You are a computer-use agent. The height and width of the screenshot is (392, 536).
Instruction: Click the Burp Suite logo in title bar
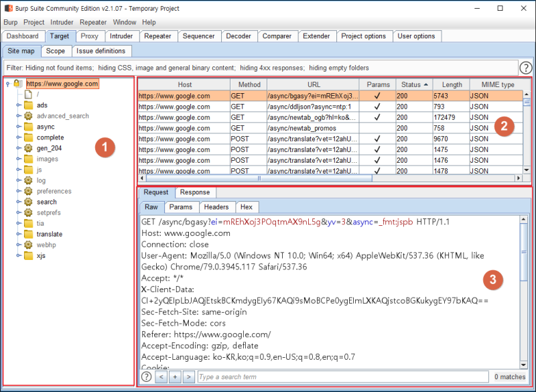click(x=8, y=8)
